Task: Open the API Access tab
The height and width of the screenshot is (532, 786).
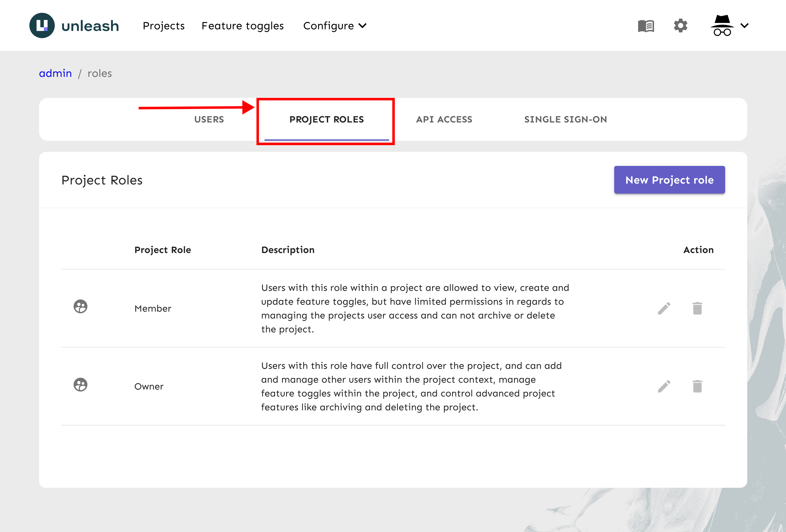Action: tap(444, 119)
